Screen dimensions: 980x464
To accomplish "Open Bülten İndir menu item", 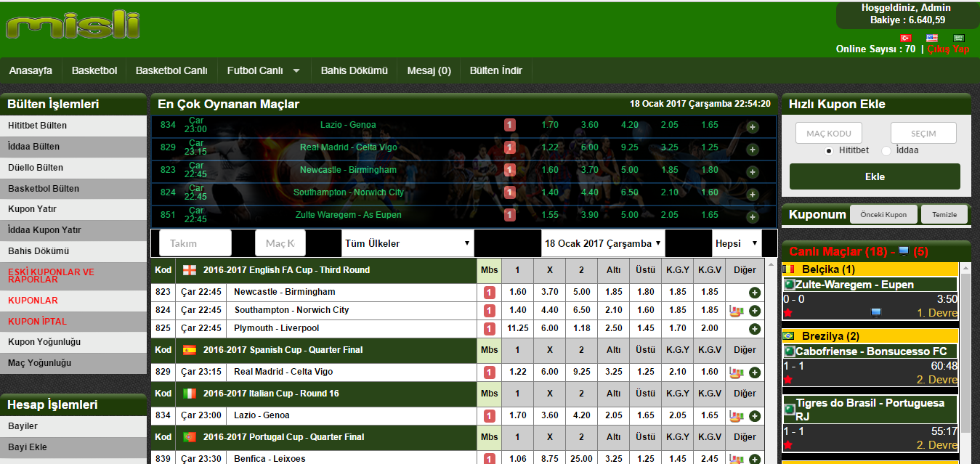I will [496, 70].
